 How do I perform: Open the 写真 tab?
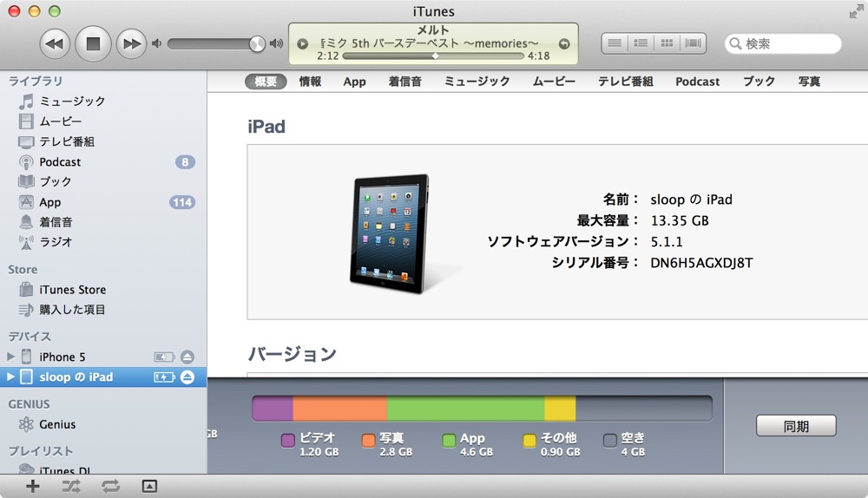[x=809, y=82]
